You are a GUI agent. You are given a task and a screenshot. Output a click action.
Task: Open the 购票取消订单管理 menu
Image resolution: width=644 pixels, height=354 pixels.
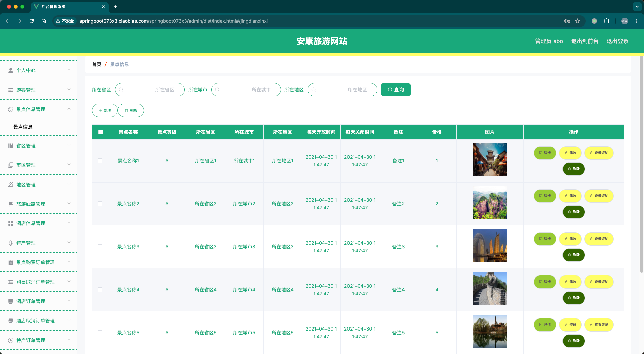pyautogui.click(x=39, y=282)
